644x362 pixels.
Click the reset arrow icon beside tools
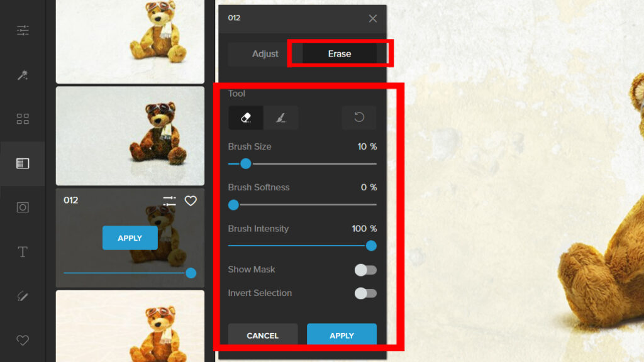pyautogui.click(x=359, y=118)
